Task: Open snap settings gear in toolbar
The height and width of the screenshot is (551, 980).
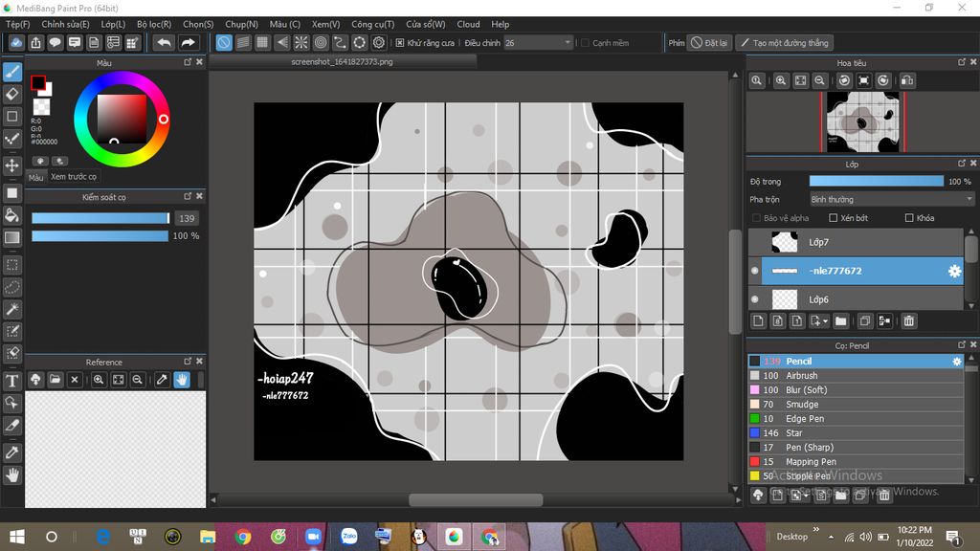Action: coord(379,42)
